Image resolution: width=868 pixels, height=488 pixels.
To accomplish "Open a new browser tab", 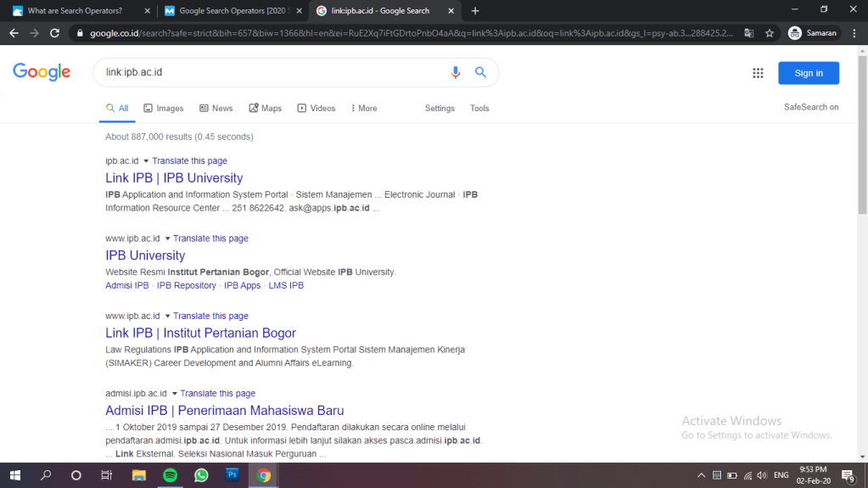I will [x=475, y=11].
